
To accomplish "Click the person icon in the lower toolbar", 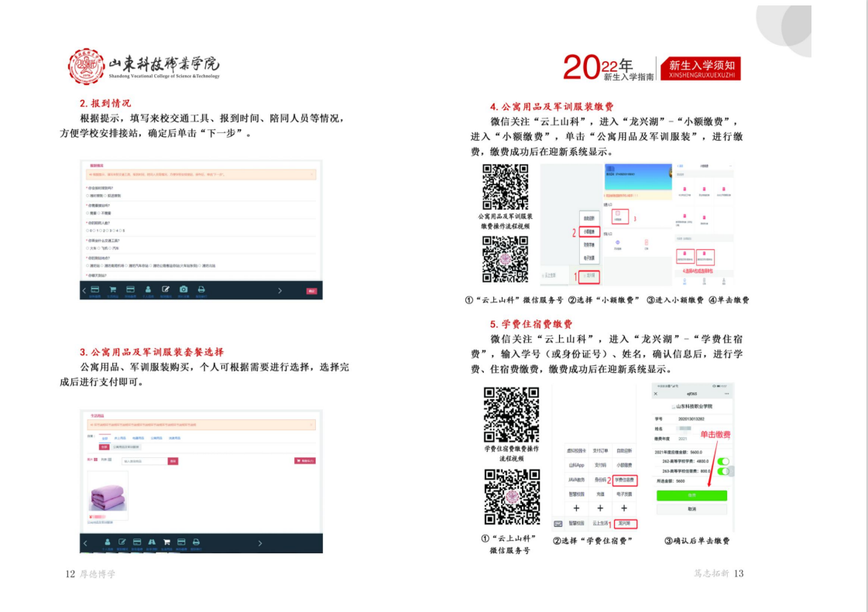I will click(x=108, y=542).
